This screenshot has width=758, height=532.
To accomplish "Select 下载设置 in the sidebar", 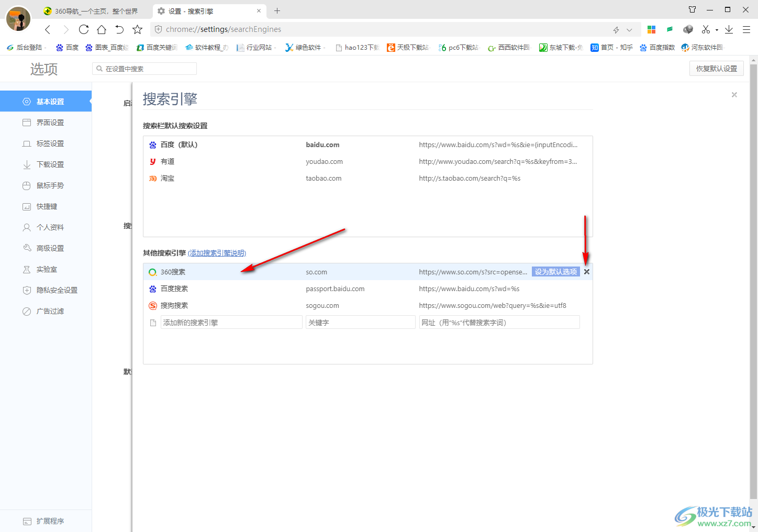I will [46, 164].
